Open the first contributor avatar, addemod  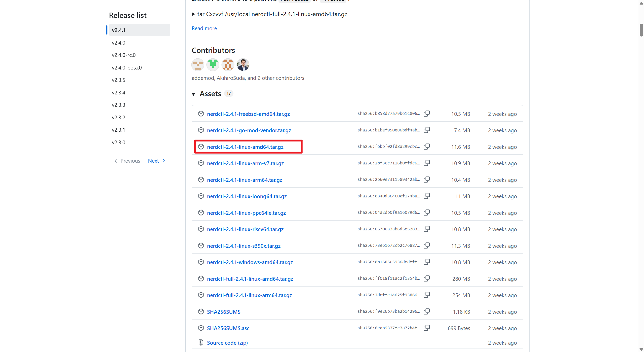(198, 65)
